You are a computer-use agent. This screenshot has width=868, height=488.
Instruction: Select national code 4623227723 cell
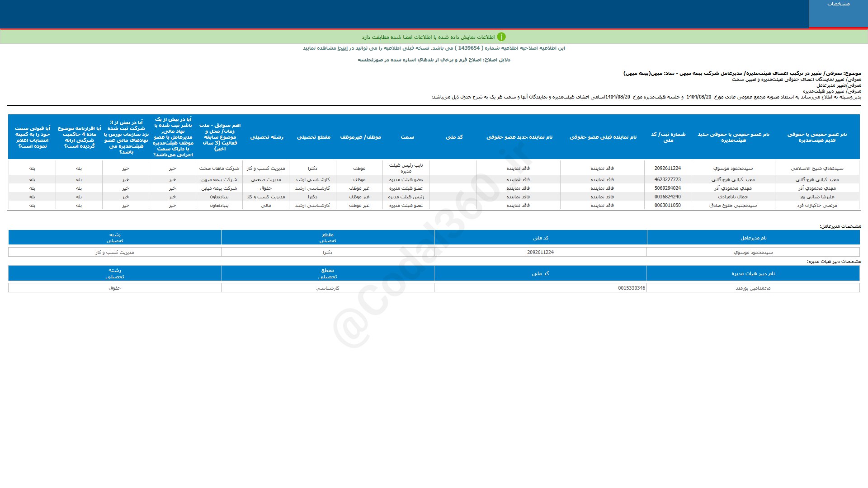[667, 179]
